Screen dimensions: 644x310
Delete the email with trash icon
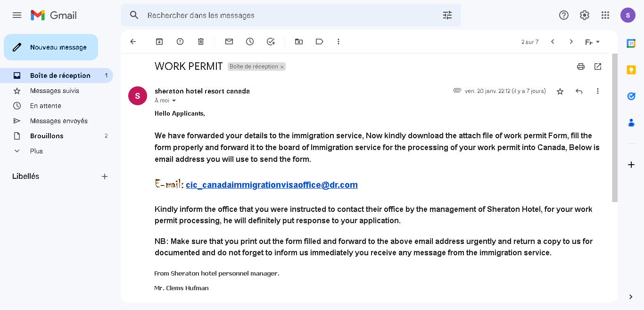click(201, 42)
